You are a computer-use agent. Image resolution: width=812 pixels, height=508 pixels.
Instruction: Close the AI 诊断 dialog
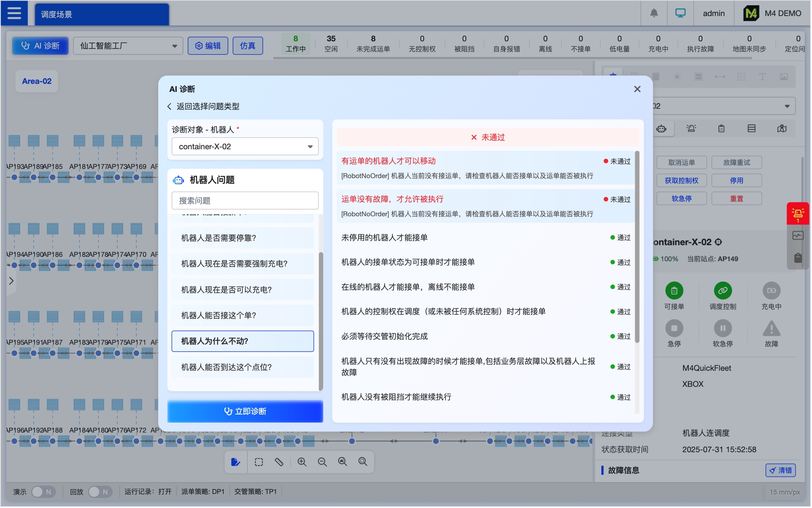[637, 89]
